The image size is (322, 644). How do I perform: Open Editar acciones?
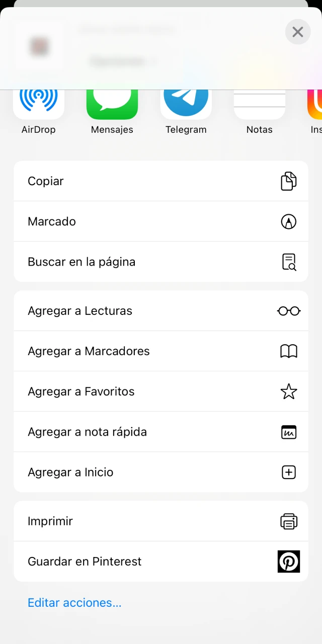coord(74,602)
